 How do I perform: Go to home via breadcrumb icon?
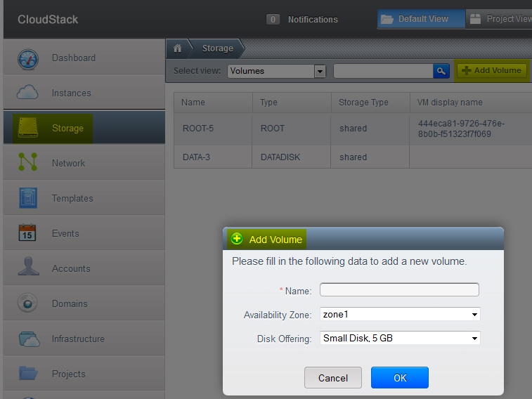coord(178,48)
